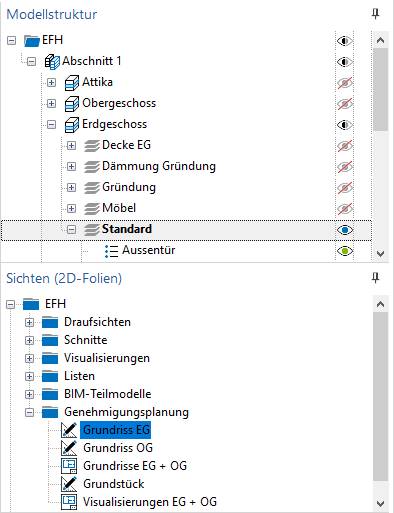
Task: Click the Standard layer stack icon
Action: [x=92, y=230]
